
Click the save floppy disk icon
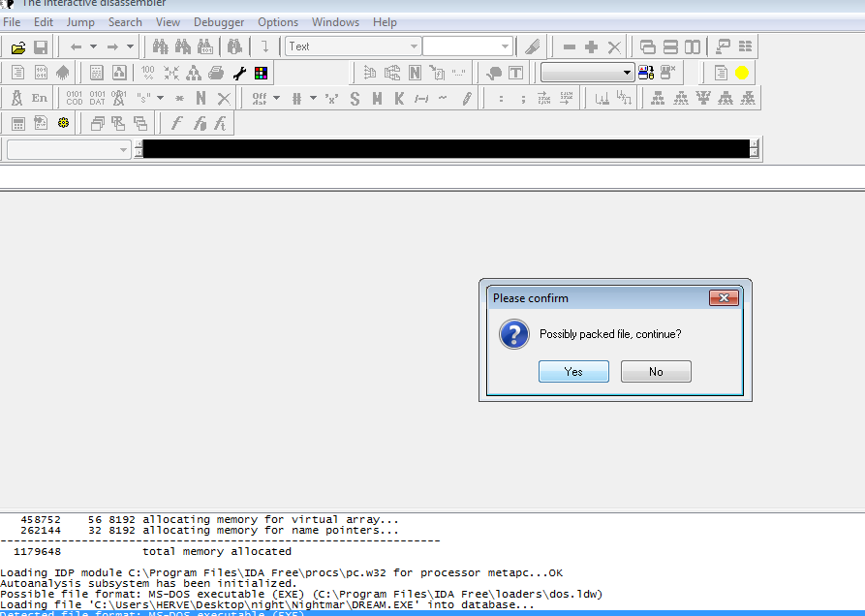41,47
